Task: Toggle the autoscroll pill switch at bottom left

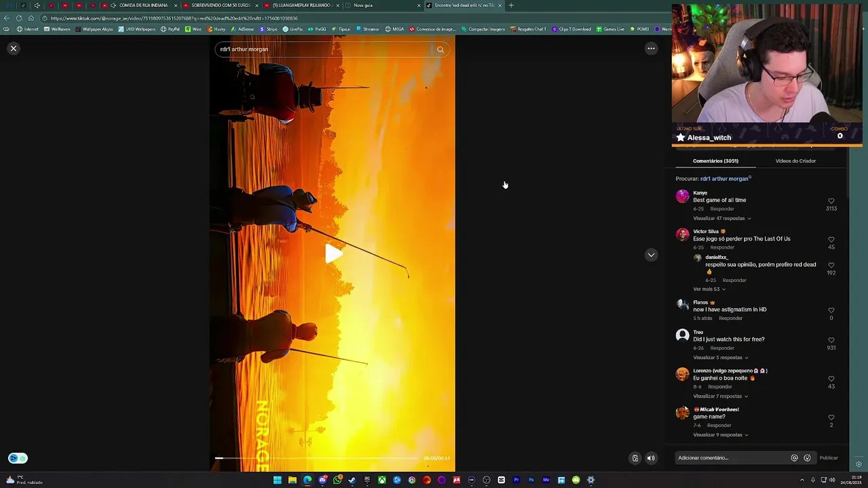Action: (x=18, y=458)
